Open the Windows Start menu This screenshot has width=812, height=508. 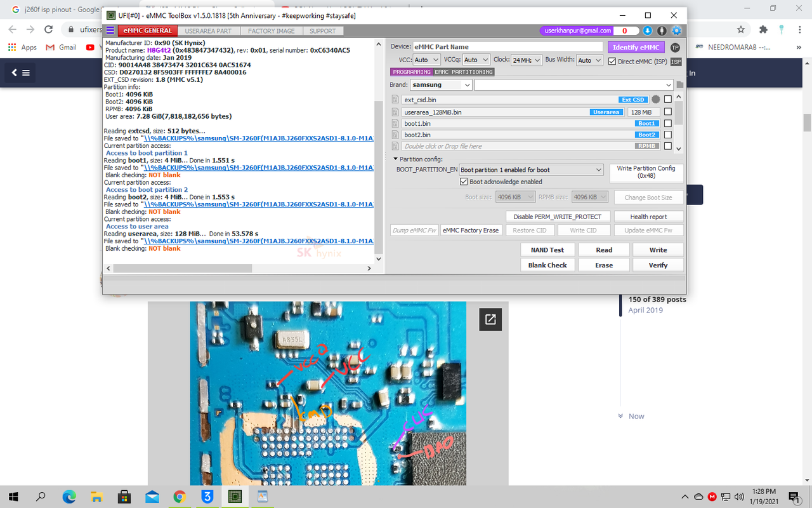click(x=14, y=496)
